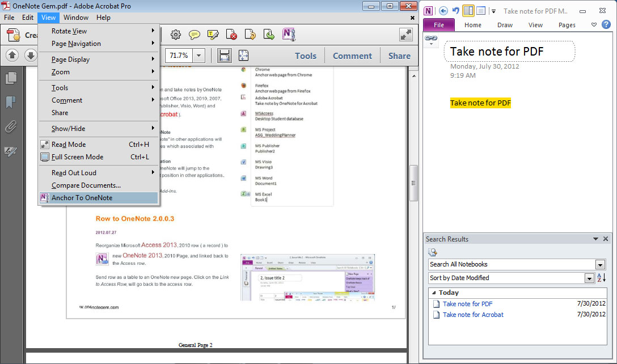
Task: Open the Acrobat File menu
Action: pos(9,18)
